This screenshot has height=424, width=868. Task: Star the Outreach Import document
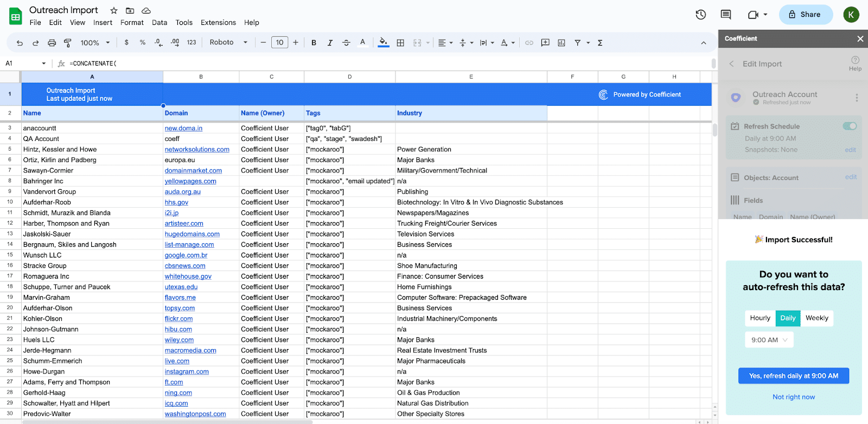[x=114, y=10]
